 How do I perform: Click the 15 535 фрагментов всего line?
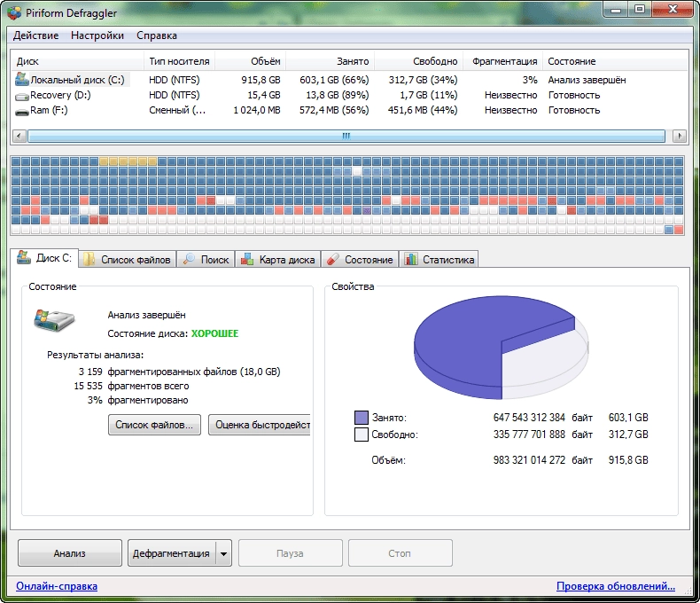coord(131,386)
